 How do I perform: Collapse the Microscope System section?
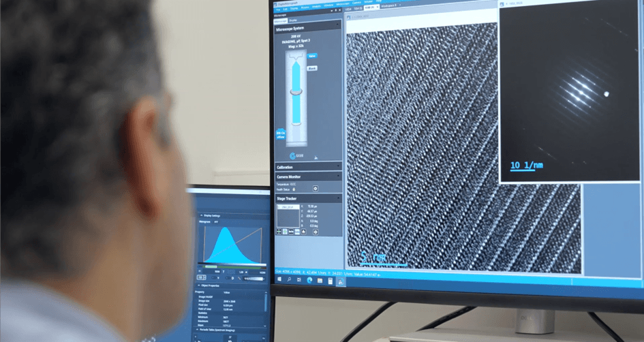337,25
